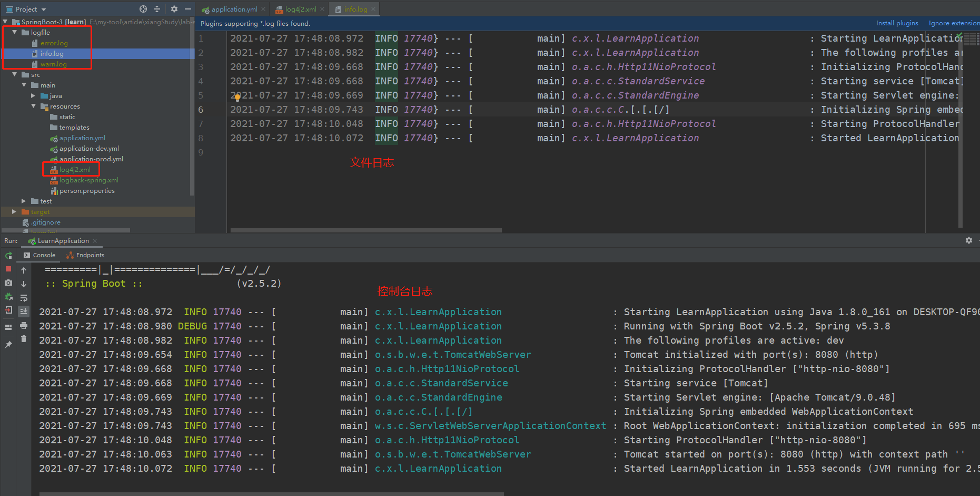Print console output with the printer icon

coord(24,326)
